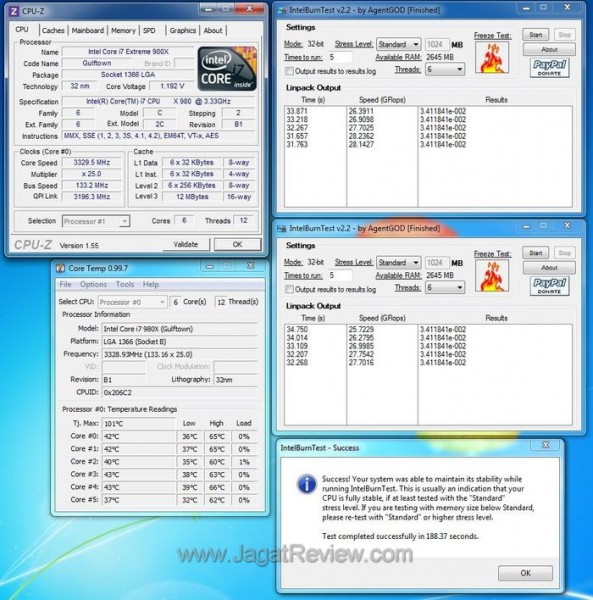Click the CPUID field 0x206C2 in Core Temp
This screenshot has width=593, height=600.
tap(180, 393)
